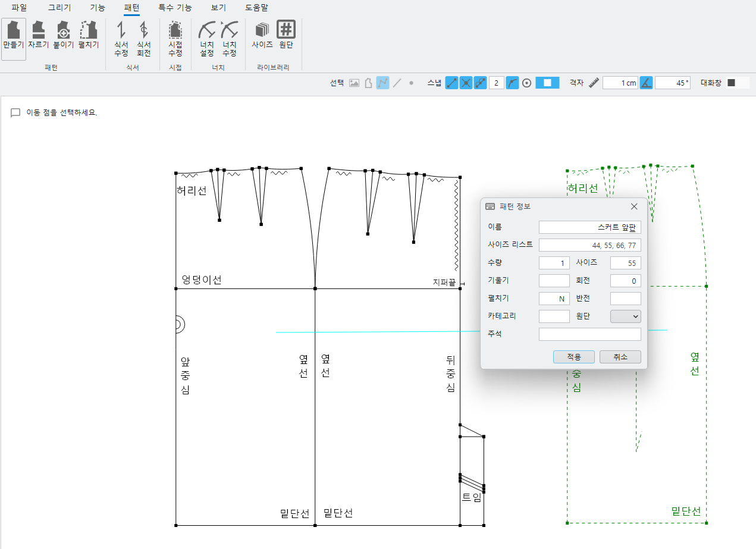The height and width of the screenshot is (549, 756).
Task: Toggle snap to center circle icon
Action: 526,83
